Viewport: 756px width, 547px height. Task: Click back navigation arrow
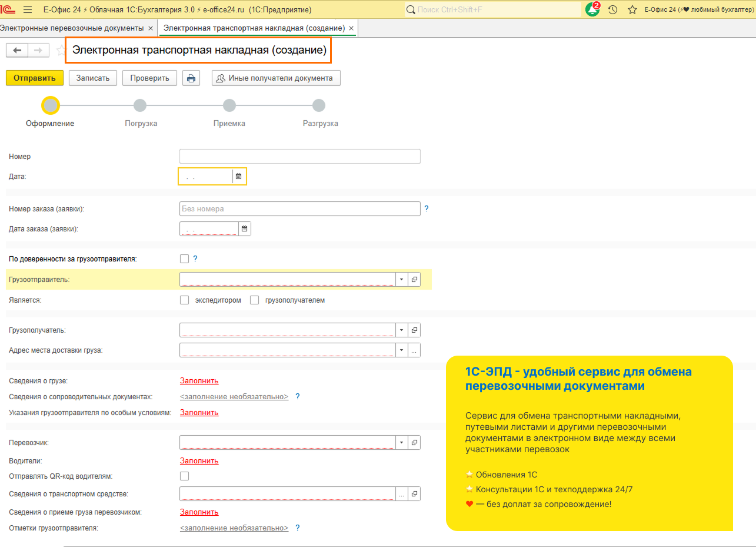coord(17,51)
